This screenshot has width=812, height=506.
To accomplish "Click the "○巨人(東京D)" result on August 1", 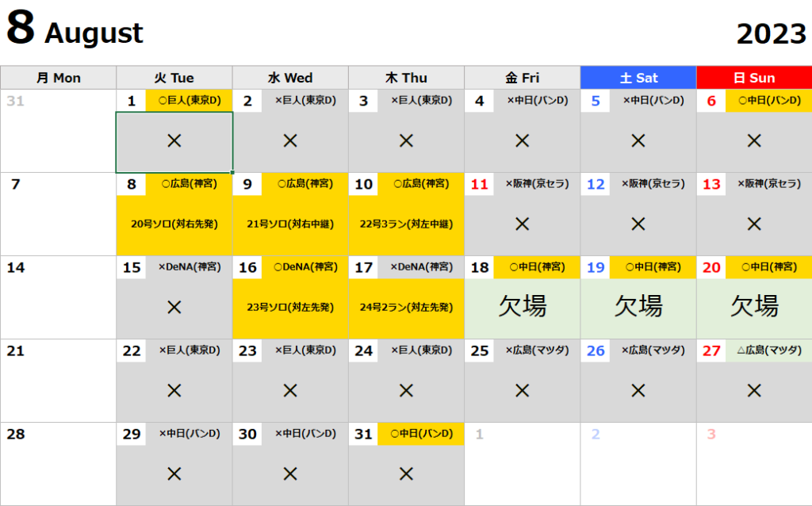I will (189, 101).
